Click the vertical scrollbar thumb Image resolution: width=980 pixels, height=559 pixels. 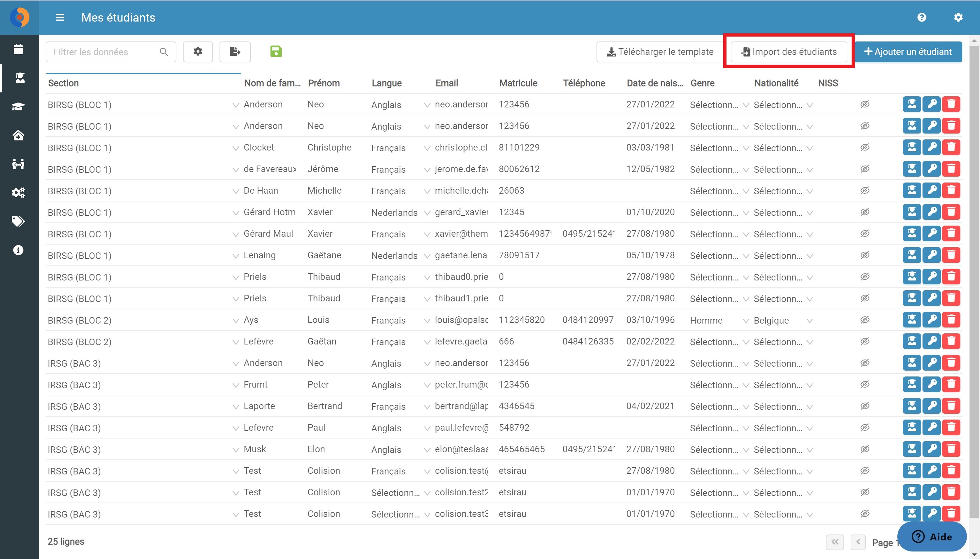[x=974, y=282]
